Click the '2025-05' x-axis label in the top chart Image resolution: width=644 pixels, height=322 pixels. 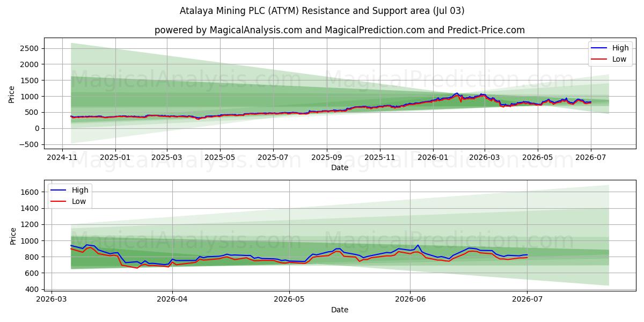point(219,158)
